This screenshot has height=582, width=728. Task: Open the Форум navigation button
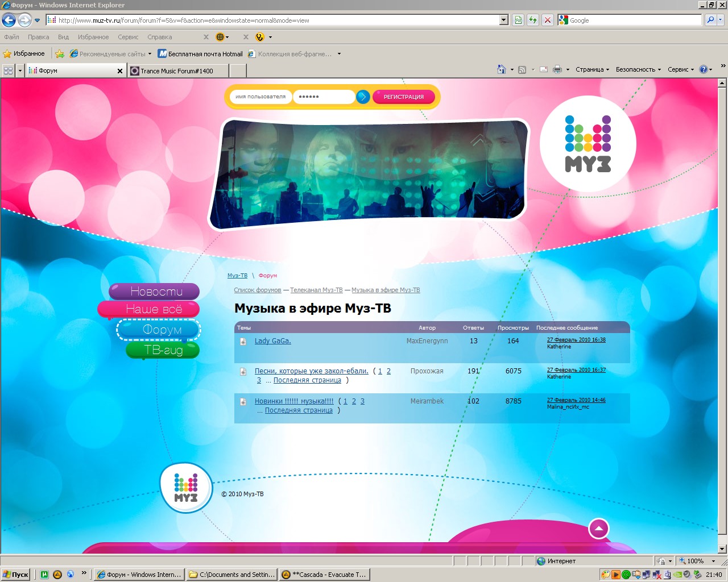pyautogui.click(x=159, y=329)
